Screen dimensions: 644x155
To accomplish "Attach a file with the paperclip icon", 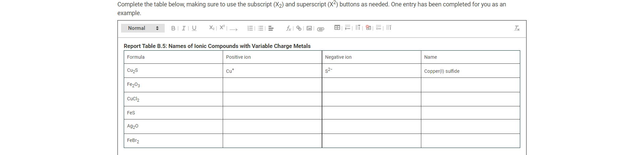I will click(x=321, y=29).
